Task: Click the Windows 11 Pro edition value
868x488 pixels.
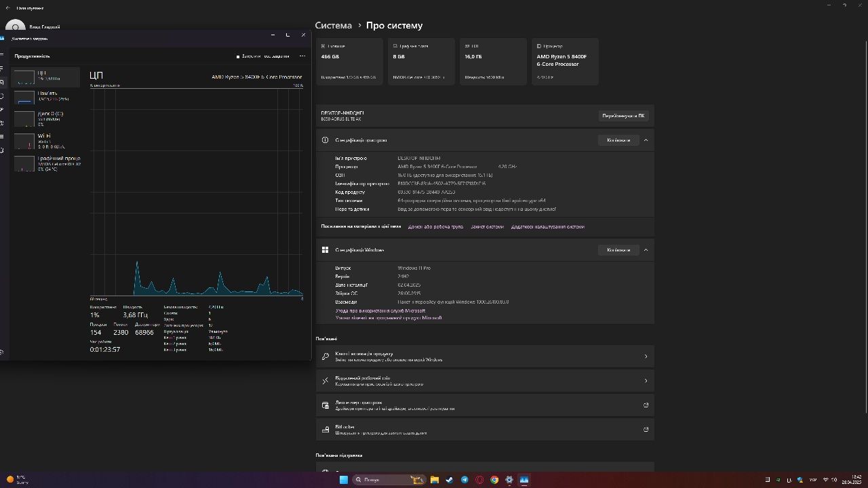Action: click(414, 268)
